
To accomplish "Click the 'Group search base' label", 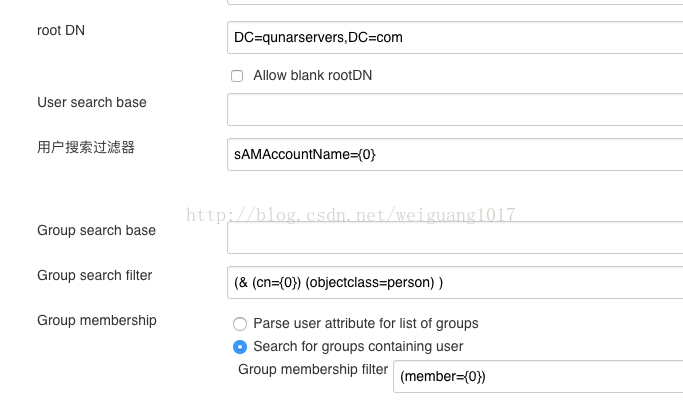I will pyautogui.click(x=96, y=230).
